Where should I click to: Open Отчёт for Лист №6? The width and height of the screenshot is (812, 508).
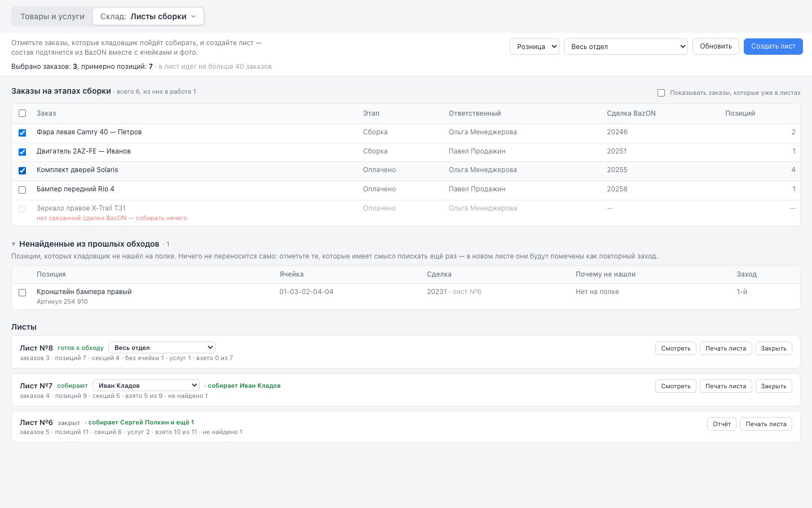click(x=721, y=424)
